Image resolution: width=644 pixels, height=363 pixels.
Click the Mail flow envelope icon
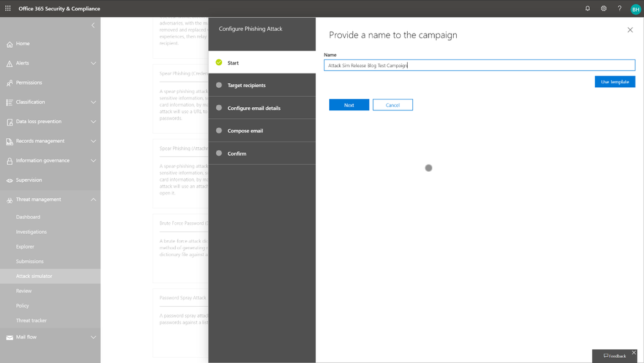(10, 338)
